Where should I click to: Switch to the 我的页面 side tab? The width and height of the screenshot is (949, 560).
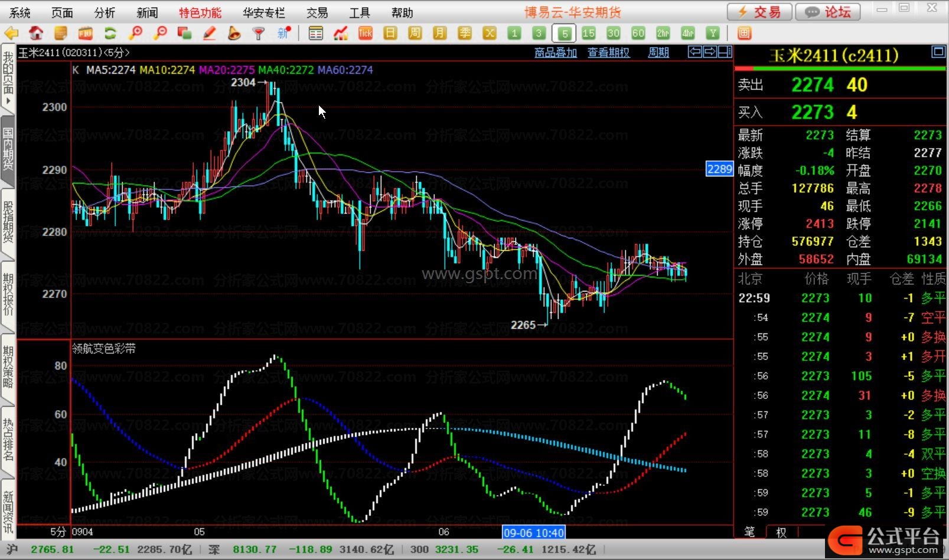pos(8,78)
